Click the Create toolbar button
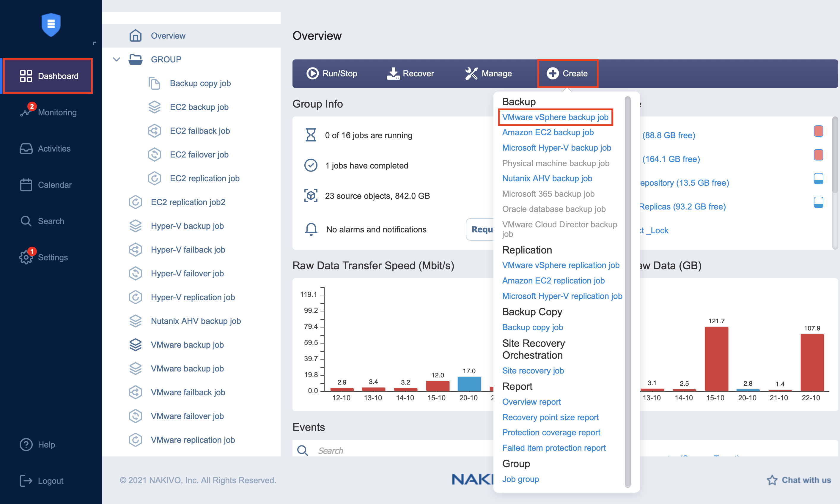The image size is (840, 504). point(567,73)
